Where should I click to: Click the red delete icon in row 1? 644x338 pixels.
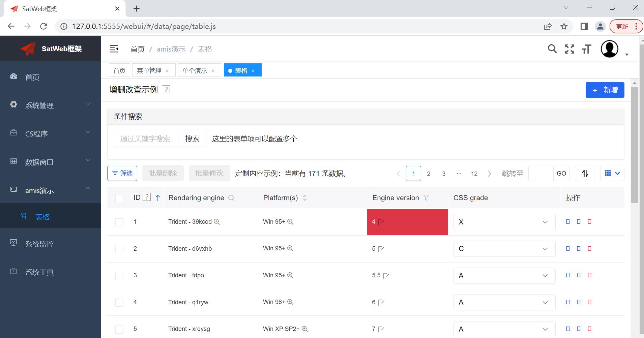(x=589, y=222)
